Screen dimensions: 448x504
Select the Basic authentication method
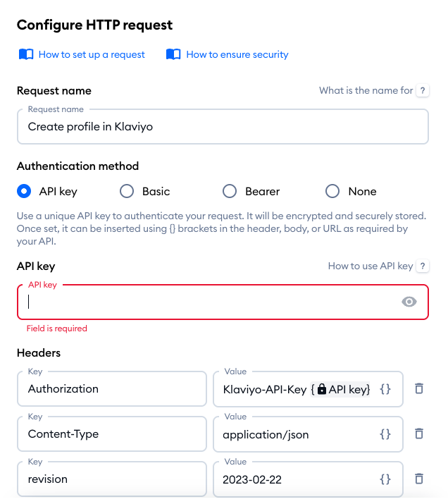127,191
